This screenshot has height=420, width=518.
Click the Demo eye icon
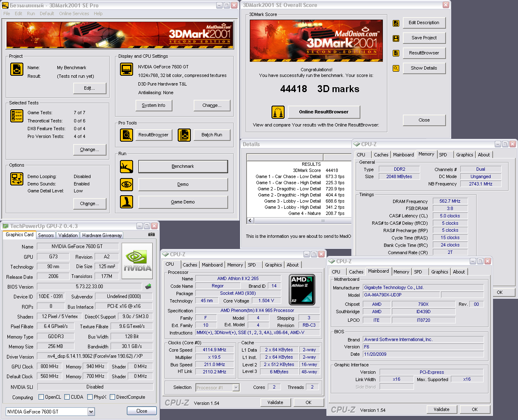pyautogui.click(x=127, y=184)
